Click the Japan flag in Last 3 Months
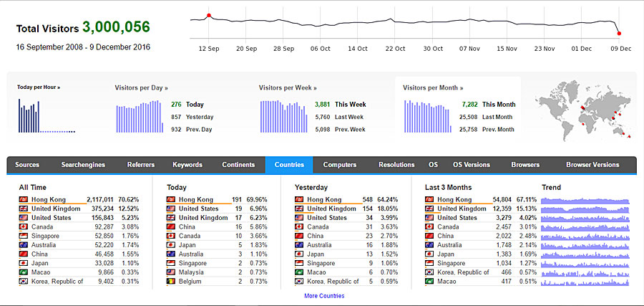The image size is (644, 306). [429, 254]
